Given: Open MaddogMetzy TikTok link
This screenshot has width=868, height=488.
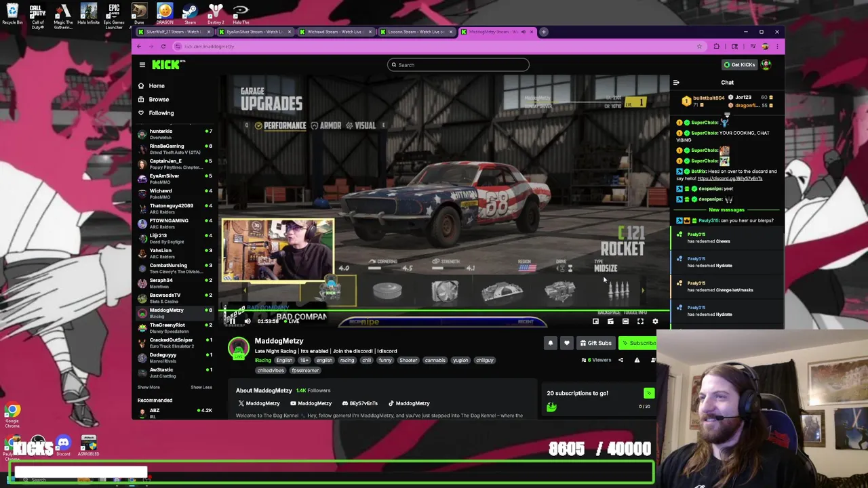Looking at the screenshot, I should tap(409, 403).
